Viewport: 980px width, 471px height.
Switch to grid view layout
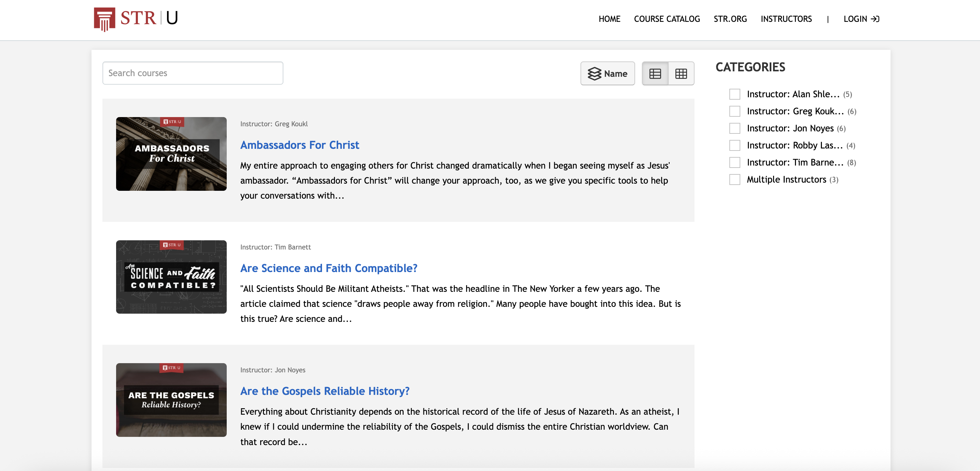[681, 74]
